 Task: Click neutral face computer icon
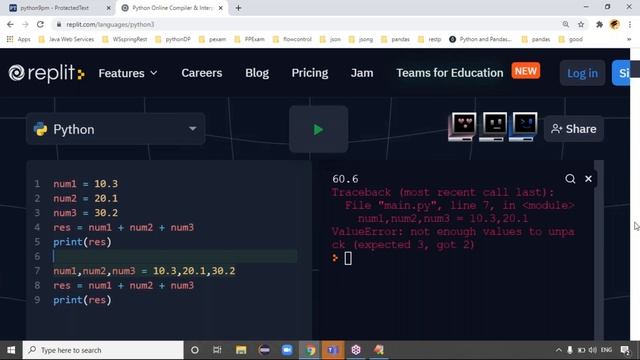(x=493, y=127)
